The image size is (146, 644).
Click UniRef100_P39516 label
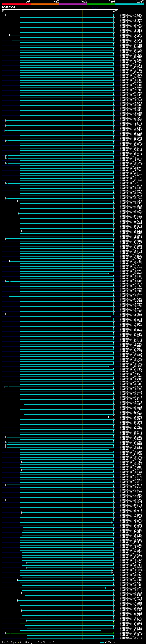131,557
